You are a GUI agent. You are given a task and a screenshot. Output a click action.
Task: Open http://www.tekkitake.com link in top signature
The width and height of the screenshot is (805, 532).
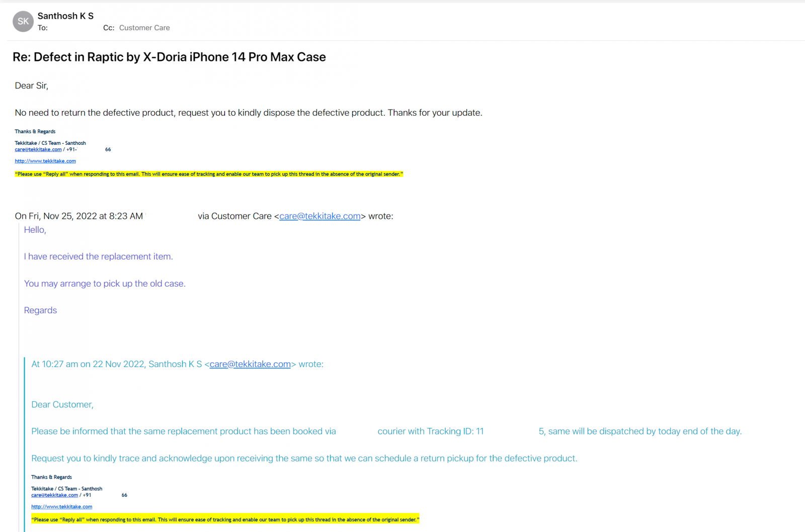(45, 161)
